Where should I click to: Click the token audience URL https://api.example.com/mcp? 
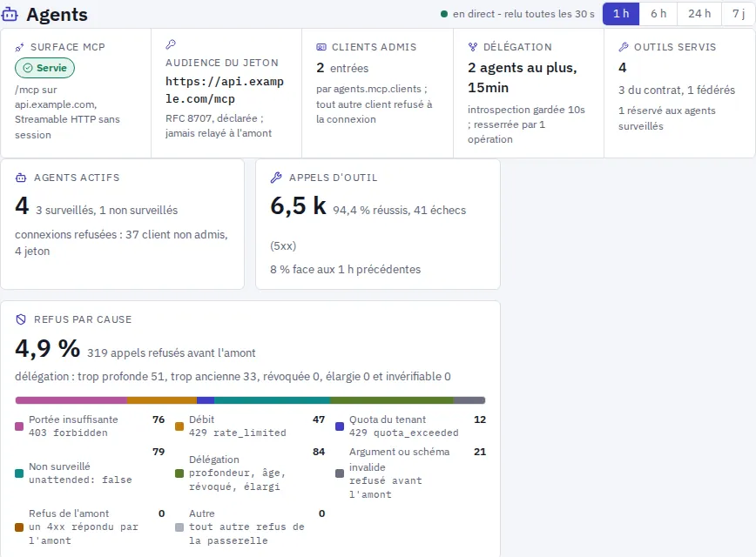pyautogui.click(x=225, y=91)
